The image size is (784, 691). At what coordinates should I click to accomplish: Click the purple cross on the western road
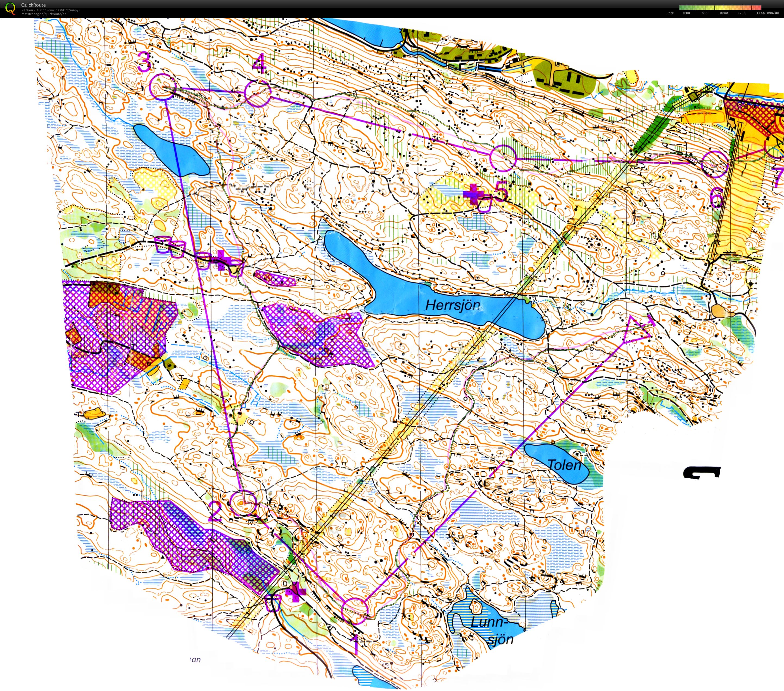pyautogui.click(x=221, y=260)
